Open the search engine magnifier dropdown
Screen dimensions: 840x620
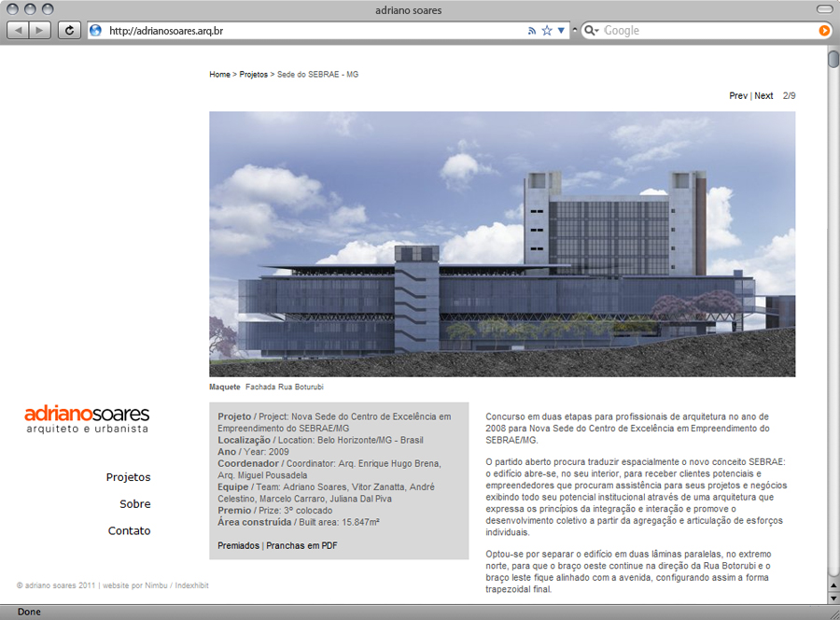pyautogui.click(x=591, y=31)
